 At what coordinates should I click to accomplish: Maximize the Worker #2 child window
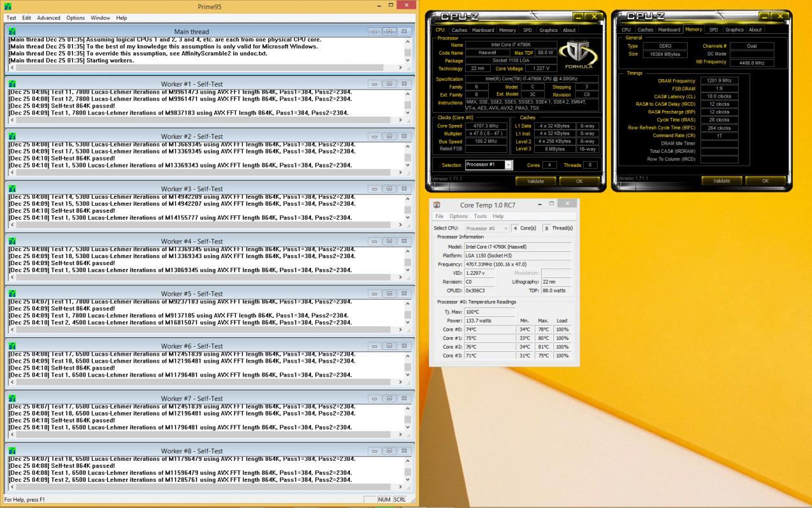click(389, 136)
